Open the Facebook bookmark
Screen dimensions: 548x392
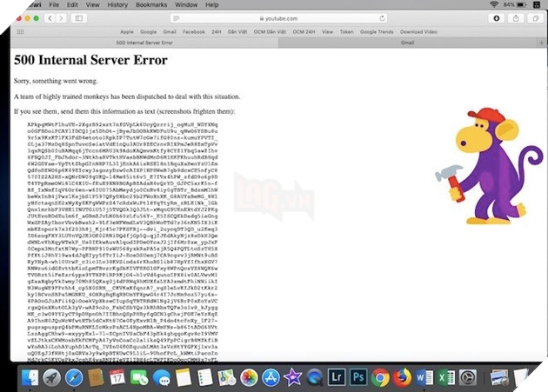click(194, 32)
